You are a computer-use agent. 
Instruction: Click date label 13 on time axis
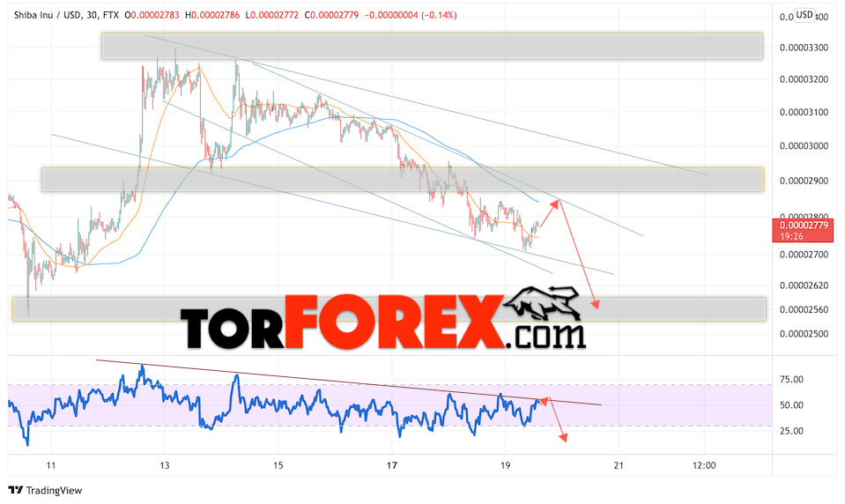tap(165, 465)
